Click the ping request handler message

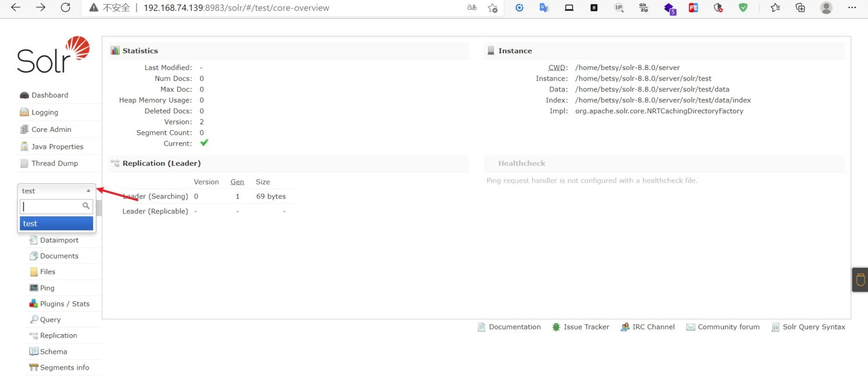(592, 180)
